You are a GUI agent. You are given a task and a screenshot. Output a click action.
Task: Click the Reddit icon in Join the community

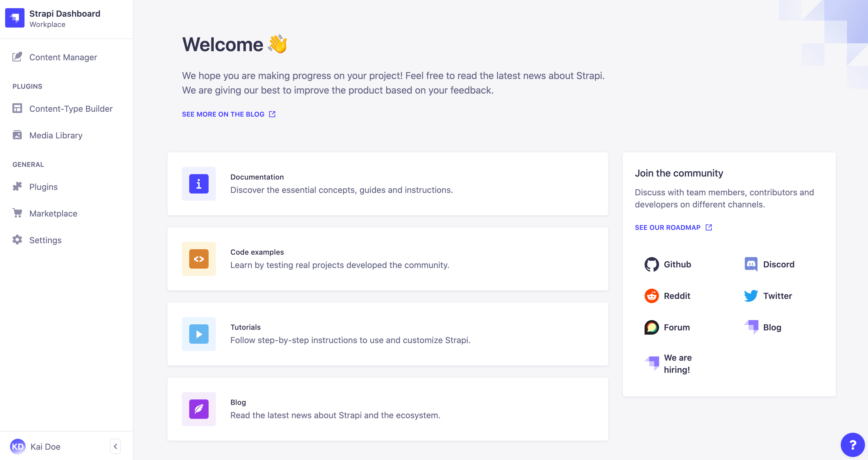(652, 296)
